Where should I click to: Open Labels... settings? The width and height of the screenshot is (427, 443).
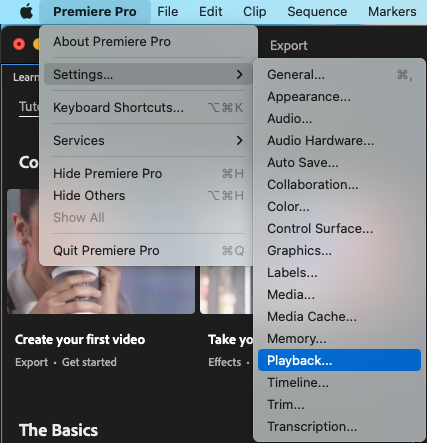pyautogui.click(x=339, y=273)
